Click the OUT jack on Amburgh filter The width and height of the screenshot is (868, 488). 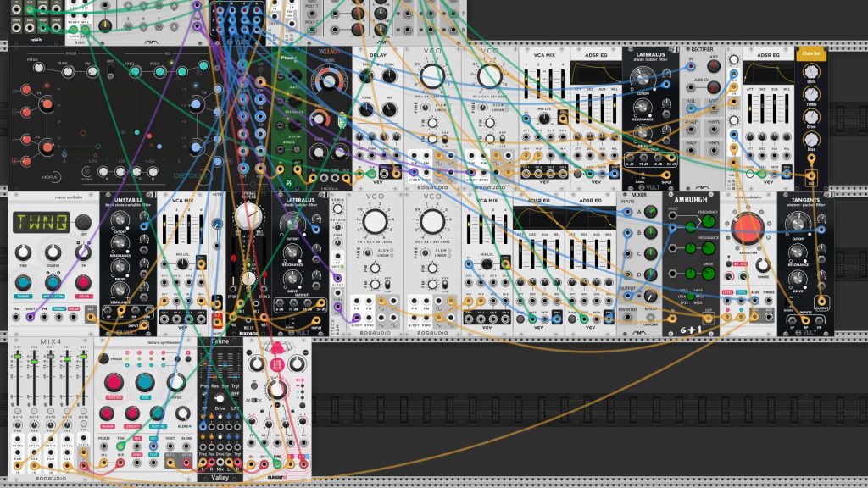pos(708,318)
